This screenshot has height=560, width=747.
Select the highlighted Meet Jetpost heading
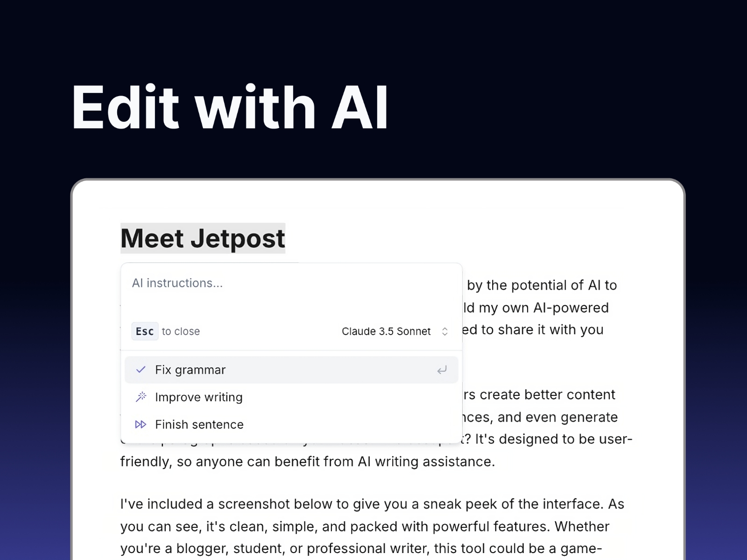(x=203, y=238)
